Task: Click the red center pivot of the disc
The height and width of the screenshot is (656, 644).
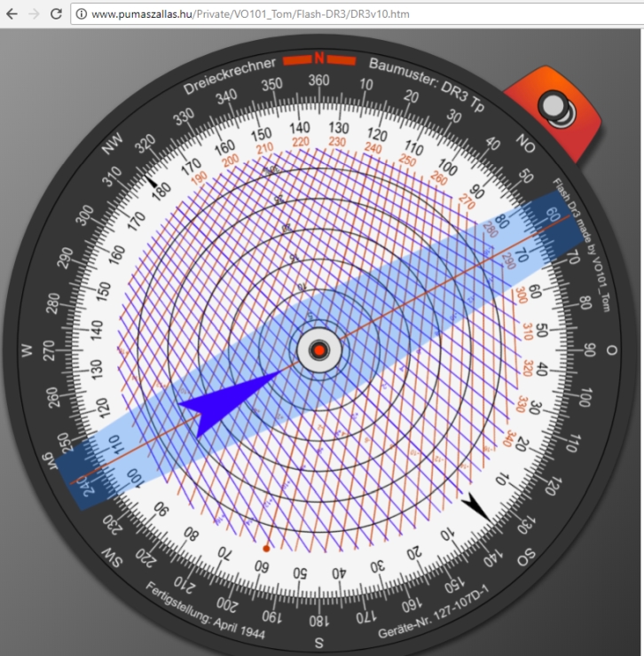Action: (319, 350)
